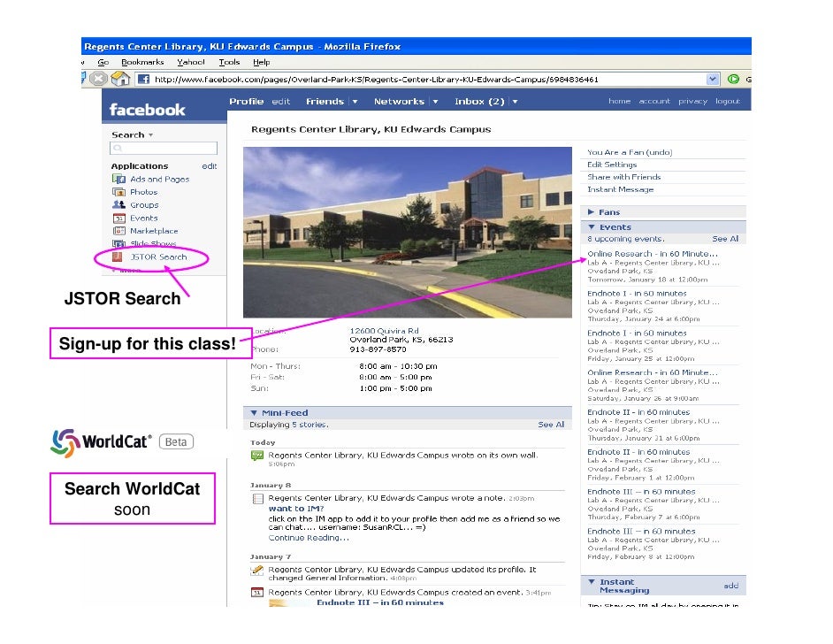Open the Bookmarks menu
The height and width of the screenshot is (644, 833).
coord(142,62)
